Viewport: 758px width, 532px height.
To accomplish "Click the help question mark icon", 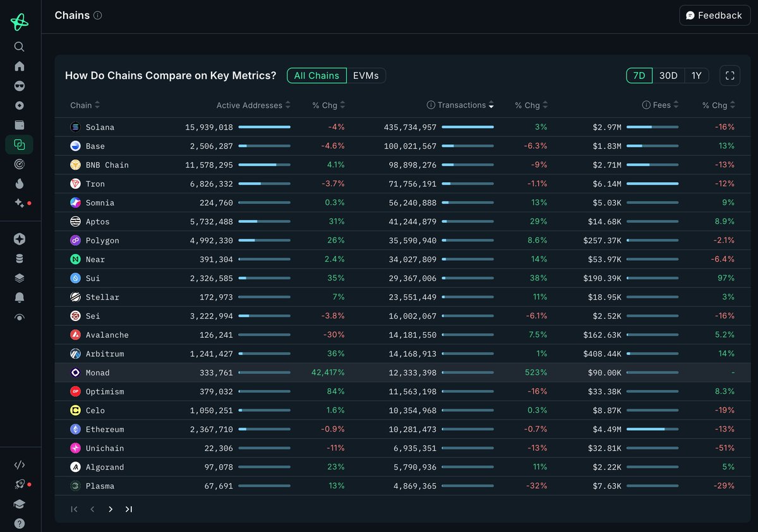I will pos(19,523).
